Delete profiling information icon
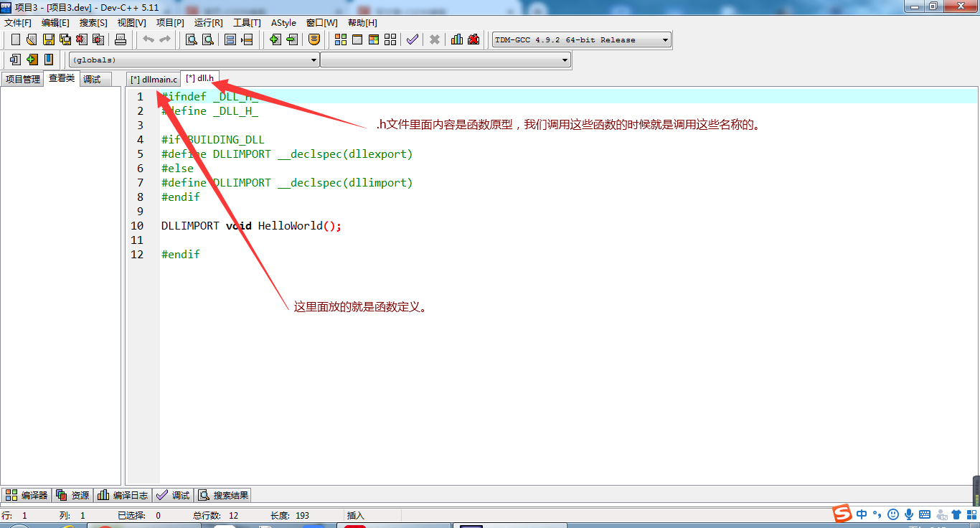Screen dimensions: 980x528 point(473,39)
